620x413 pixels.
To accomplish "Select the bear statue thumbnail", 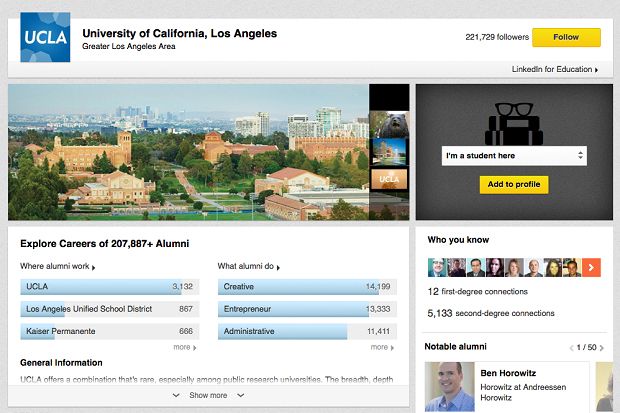I will (x=389, y=124).
